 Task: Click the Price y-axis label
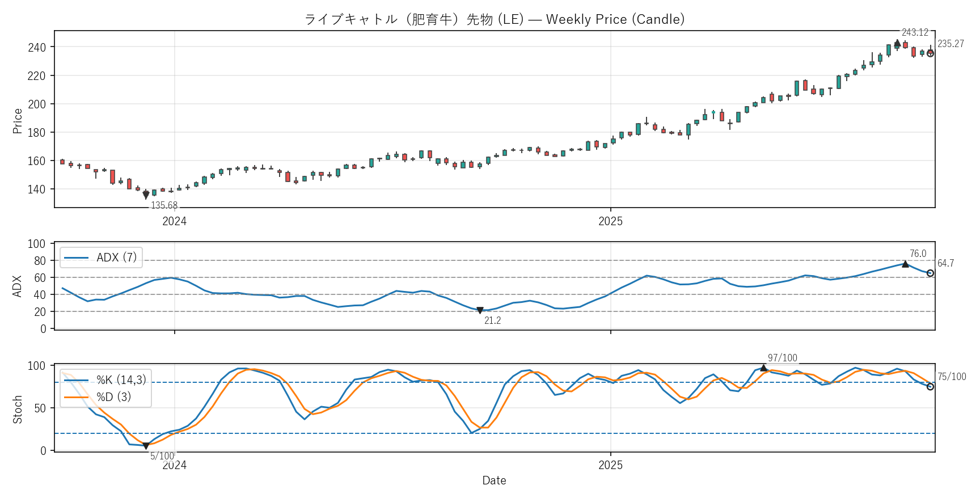point(18,121)
